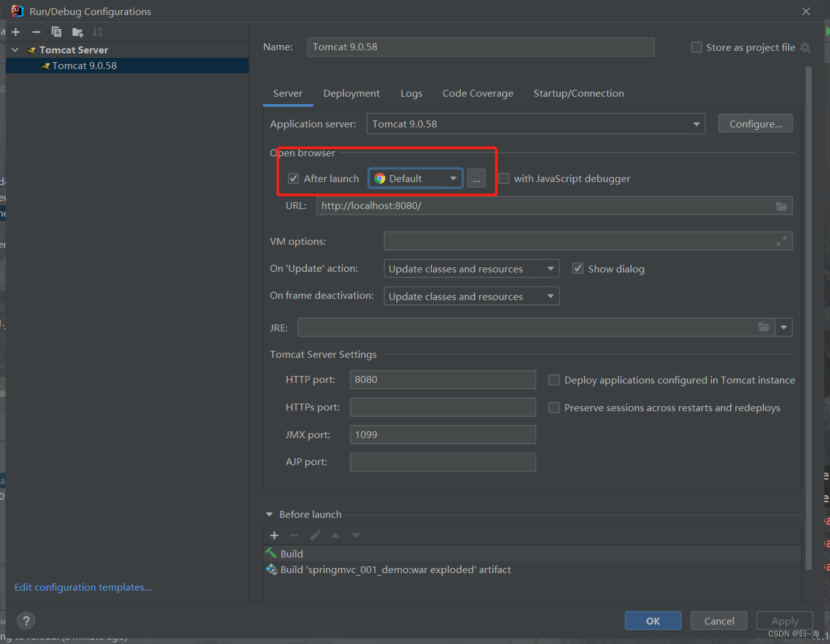This screenshot has width=830, height=644.
Task: Select the Build launch task row
Action: click(532, 554)
